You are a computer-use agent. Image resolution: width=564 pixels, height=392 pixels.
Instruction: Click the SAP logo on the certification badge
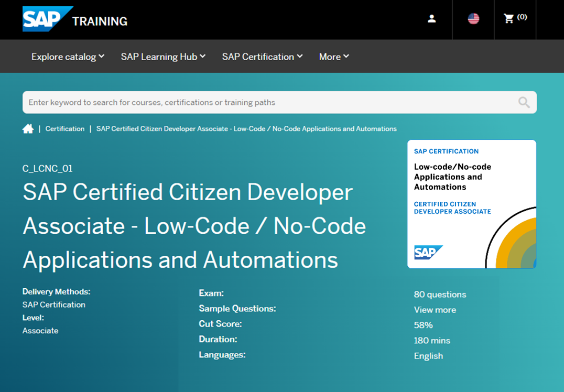pyautogui.click(x=428, y=252)
